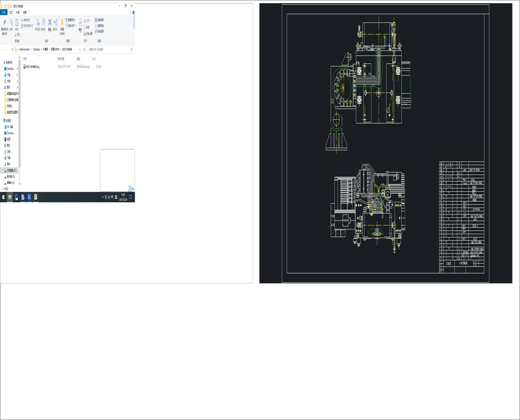Open the browser icon next to File Explorer on taskbar
520x420 pixels.
coord(16,197)
